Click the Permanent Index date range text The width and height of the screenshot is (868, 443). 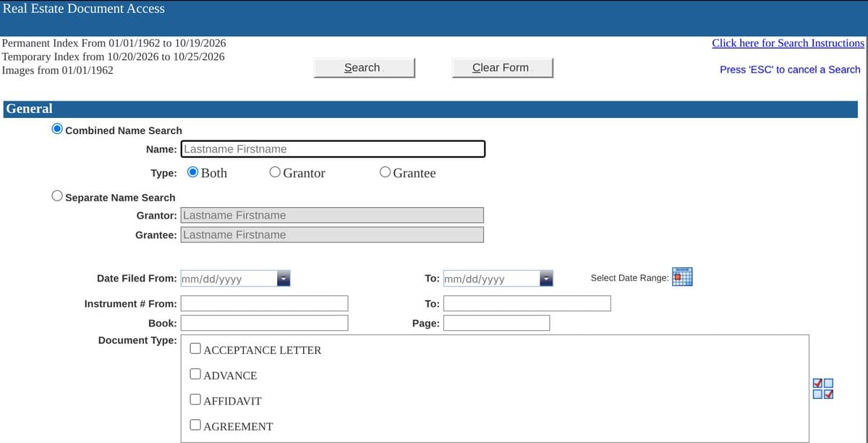tap(114, 43)
